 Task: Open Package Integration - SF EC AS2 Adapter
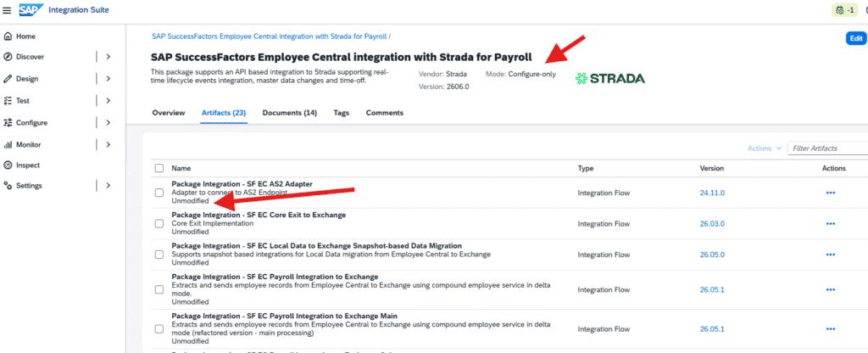[242, 184]
